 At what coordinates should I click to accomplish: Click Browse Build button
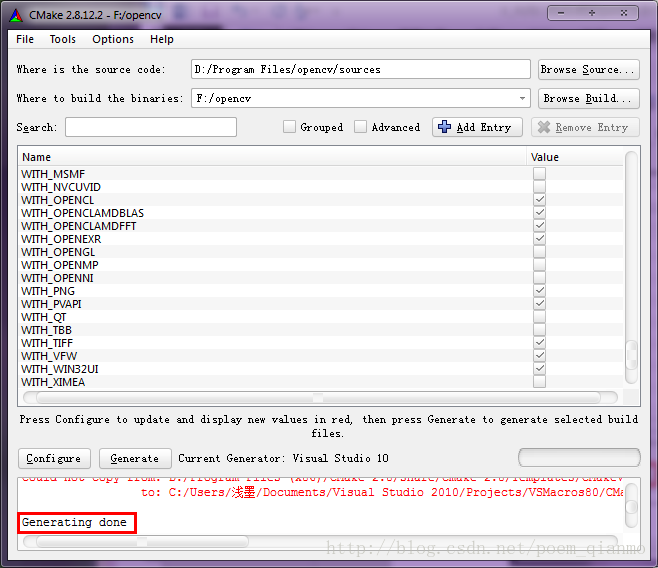pyautogui.click(x=588, y=98)
